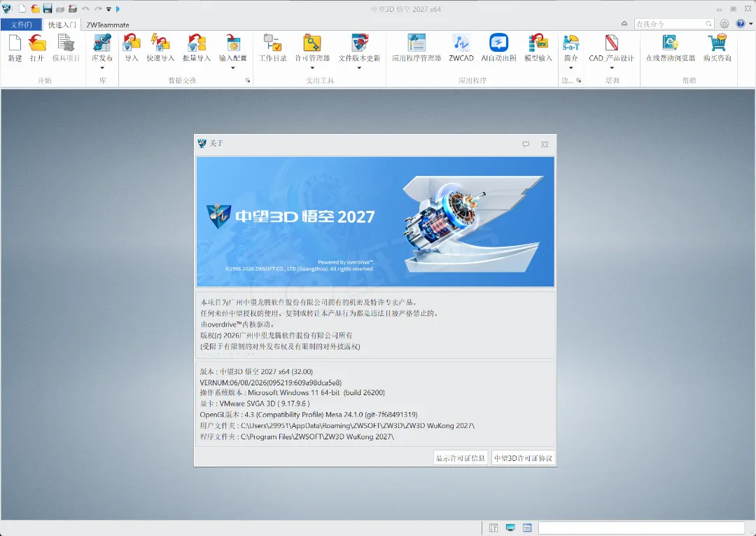Expand the 库发布 dropdown arrow
Screen dimensions: 756x536
click(102, 68)
